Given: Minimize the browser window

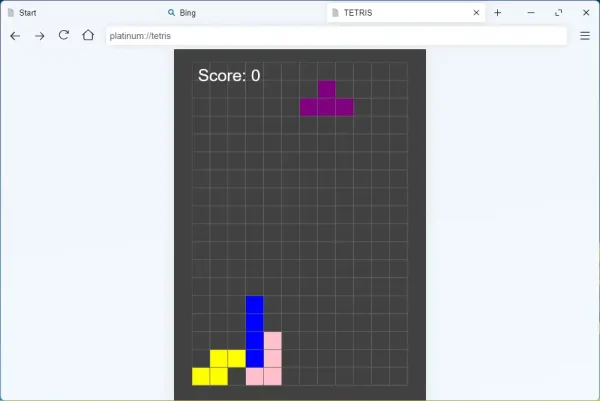Looking at the screenshot, I should click(x=531, y=13).
